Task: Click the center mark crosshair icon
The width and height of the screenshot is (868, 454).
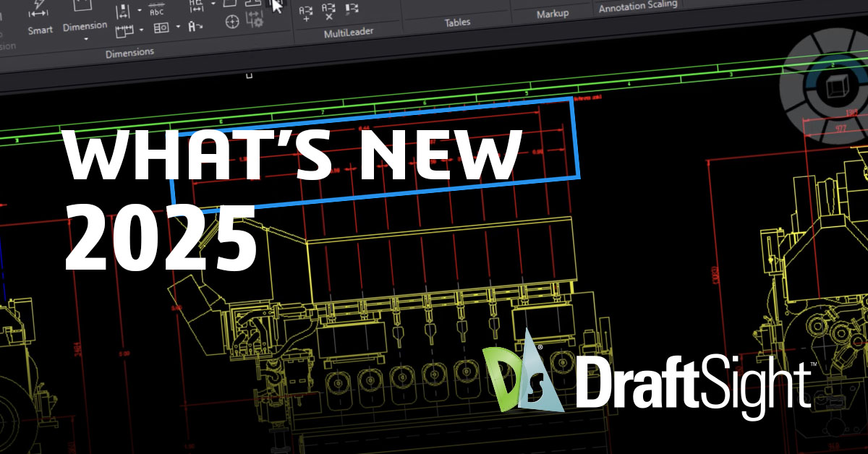Action: (x=231, y=22)
